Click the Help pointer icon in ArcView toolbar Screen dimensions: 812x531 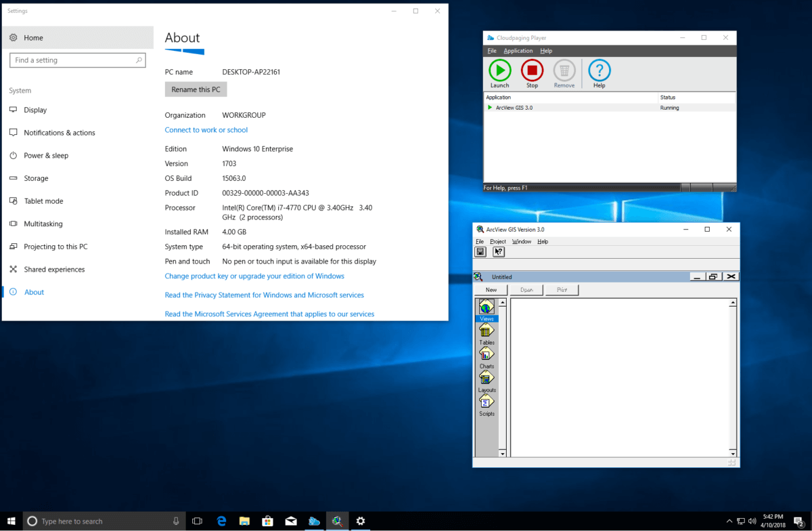[499, 251]
